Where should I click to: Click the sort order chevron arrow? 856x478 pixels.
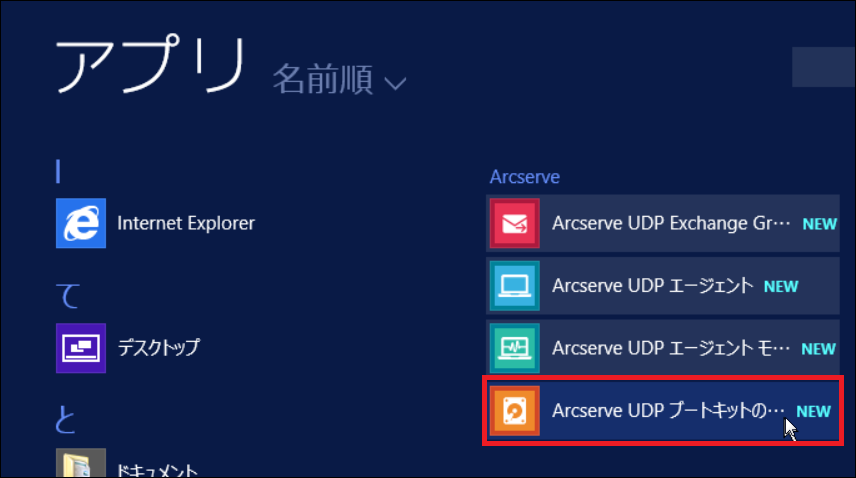395,83
